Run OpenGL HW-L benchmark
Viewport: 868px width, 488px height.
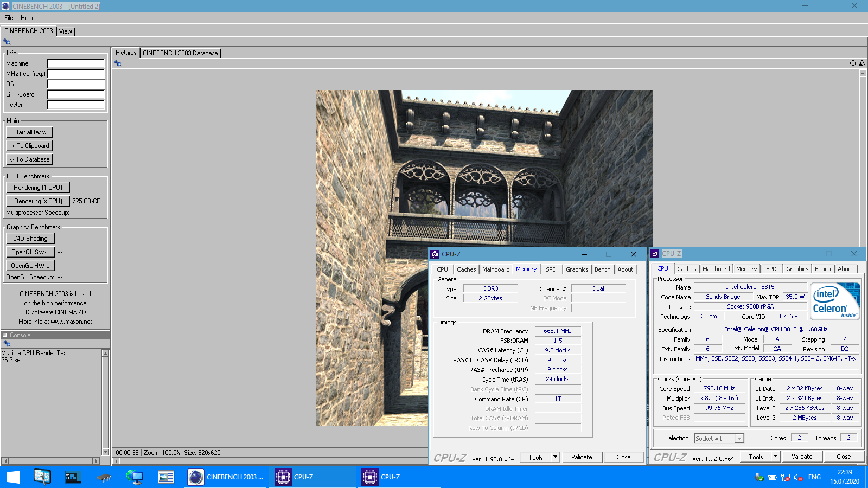[x=30, y=266]
